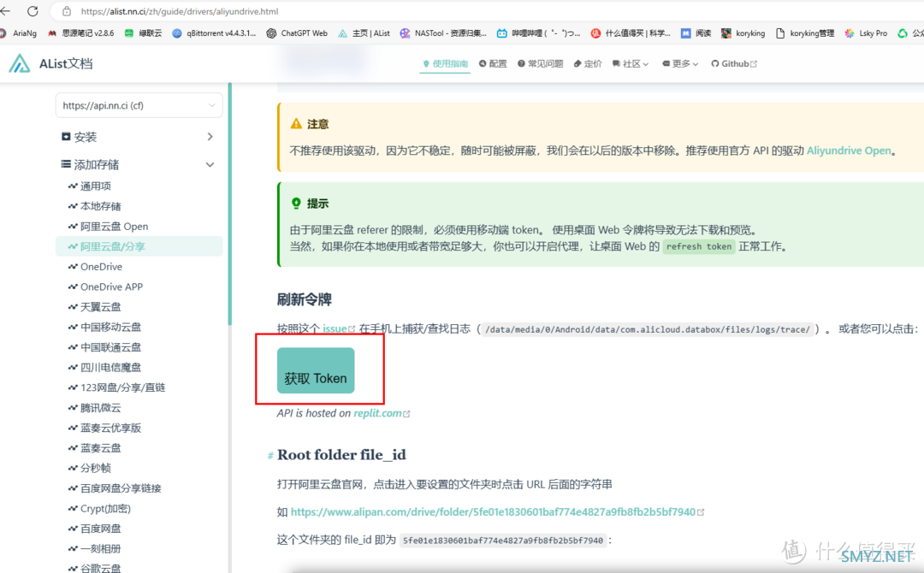Click the 刷新令牌 section heading
Viewport: 924px width, 573px height.
coord(304,299)
